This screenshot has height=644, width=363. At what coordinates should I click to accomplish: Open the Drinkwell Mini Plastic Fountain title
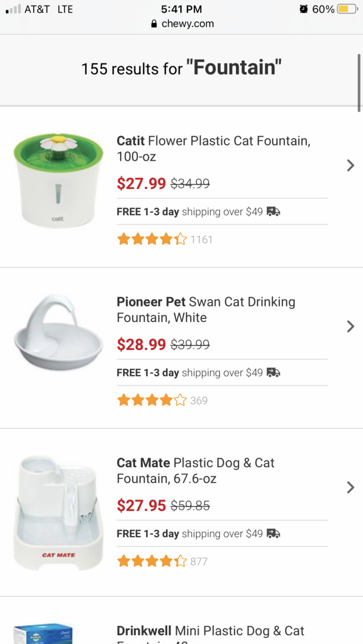point(210,631)
